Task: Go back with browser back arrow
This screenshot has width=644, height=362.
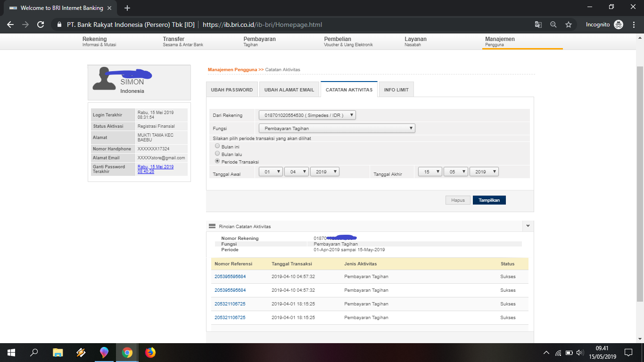Action: coord(10,25)
